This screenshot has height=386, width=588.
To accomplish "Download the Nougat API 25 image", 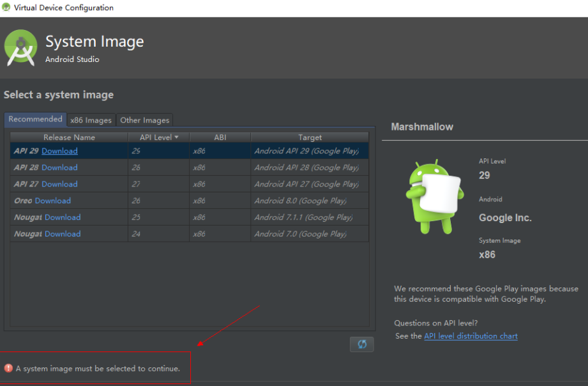I will [63, 217].
